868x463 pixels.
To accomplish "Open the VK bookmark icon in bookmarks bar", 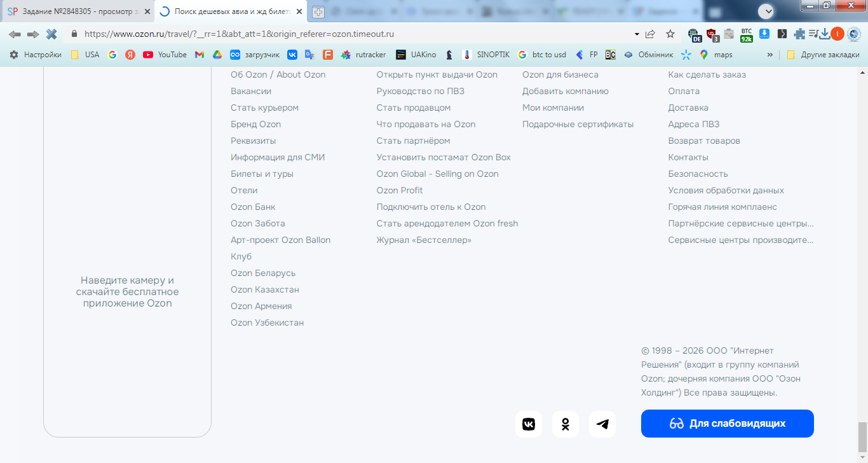I will coord(292,55).
